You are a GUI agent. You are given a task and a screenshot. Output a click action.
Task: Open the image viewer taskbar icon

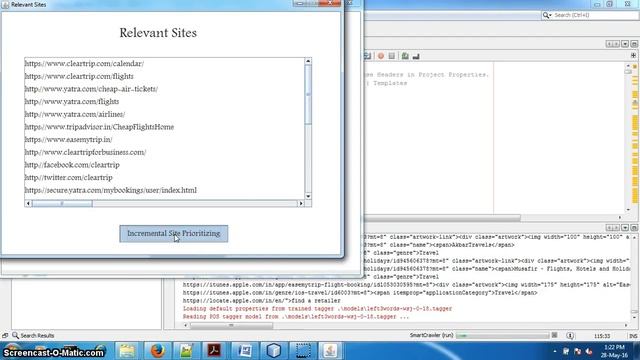coord(186,351)
